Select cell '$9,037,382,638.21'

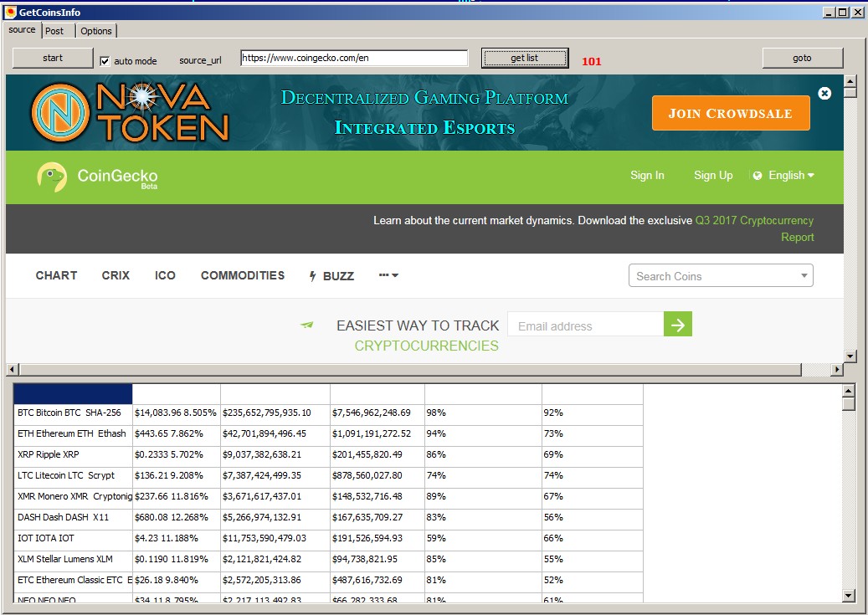point(275,455)
